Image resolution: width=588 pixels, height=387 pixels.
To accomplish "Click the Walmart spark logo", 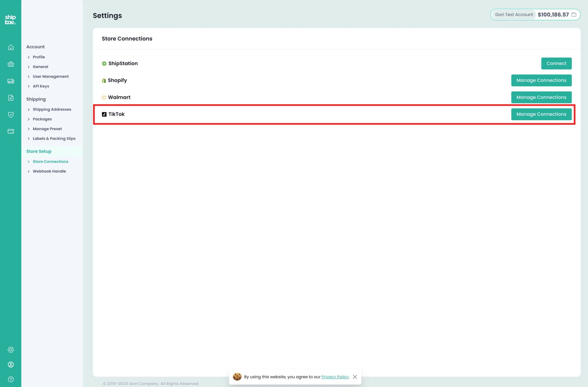I will tap(104, 97).
